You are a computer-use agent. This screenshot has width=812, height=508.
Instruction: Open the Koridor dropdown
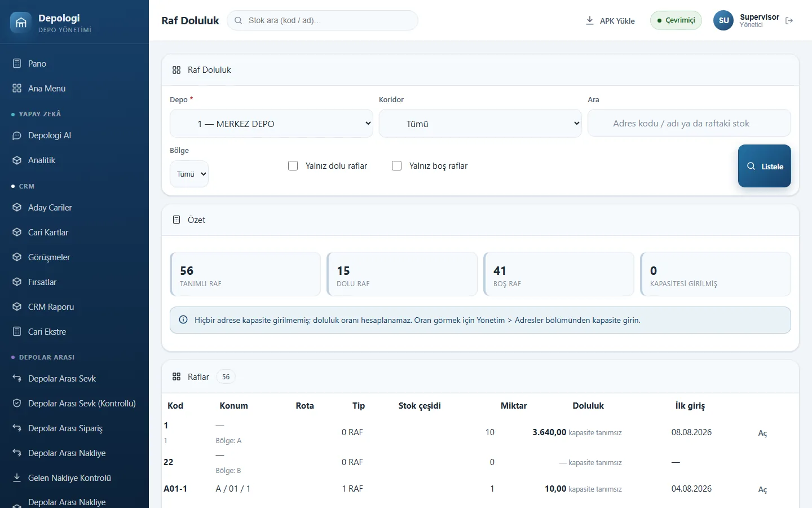[x=480, y=124]
